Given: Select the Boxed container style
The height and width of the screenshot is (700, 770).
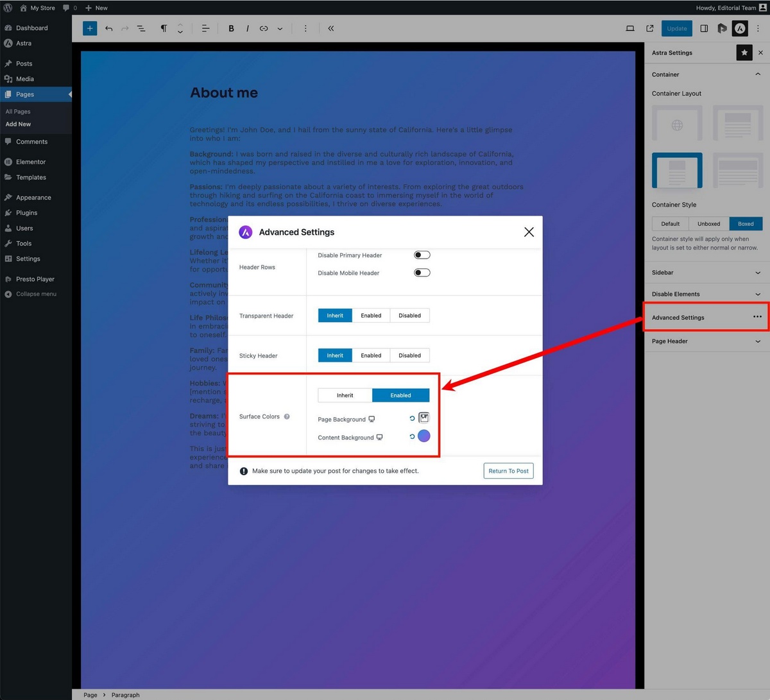Looking at the screenshot, I should [746, 224].
